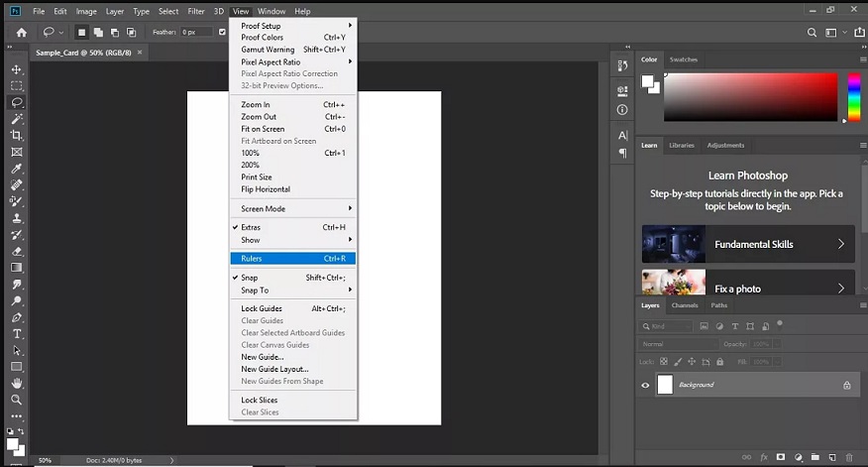Open the File menu

[39, 11]
